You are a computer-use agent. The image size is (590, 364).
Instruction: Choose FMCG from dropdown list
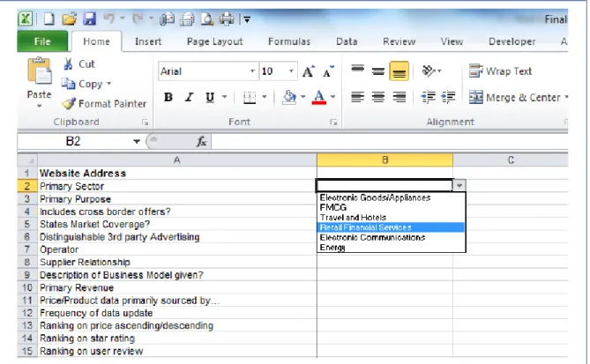(391, 207)
